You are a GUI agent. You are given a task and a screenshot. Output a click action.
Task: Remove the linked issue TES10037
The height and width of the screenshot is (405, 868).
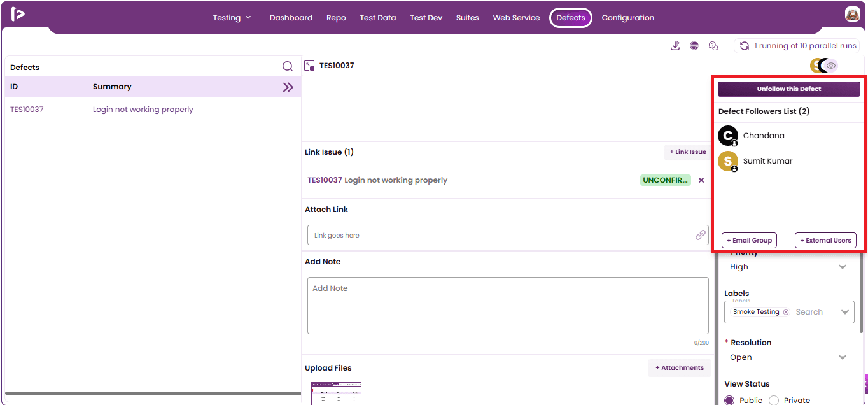coord(701,180)
